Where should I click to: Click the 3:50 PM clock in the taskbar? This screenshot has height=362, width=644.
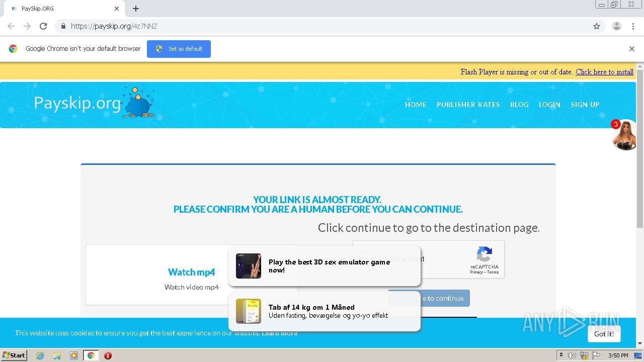click(x=618, y=355)
